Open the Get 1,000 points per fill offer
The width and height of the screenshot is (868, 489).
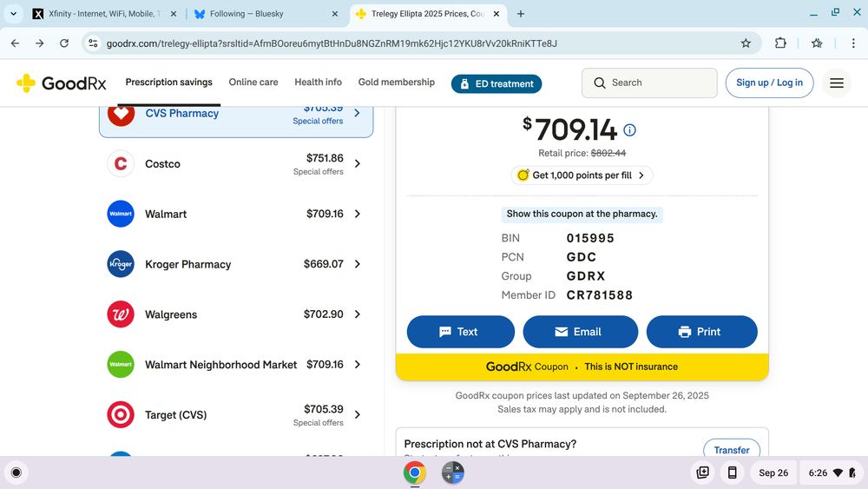coord(582,175)
